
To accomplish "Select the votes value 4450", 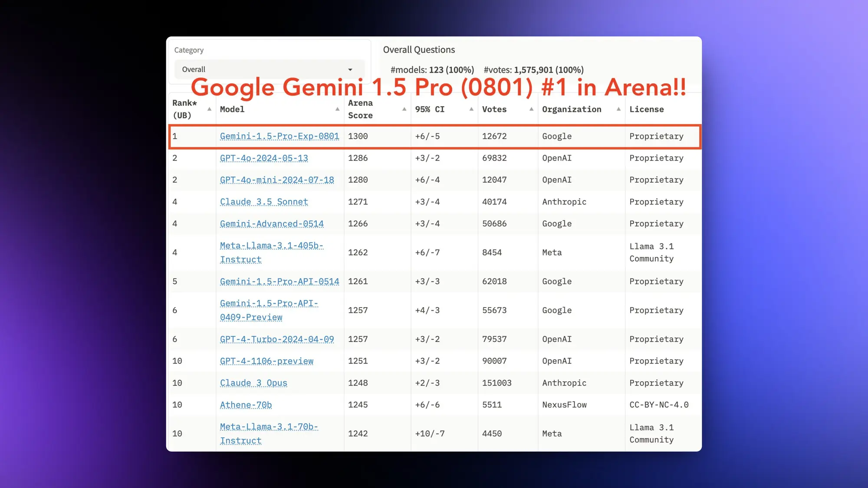I will pyautogui.click(x=492, y=433).
